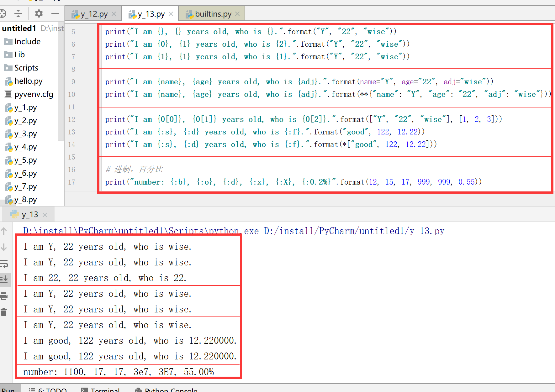Click the line 9 name="Y" format call

pos(299,82)
